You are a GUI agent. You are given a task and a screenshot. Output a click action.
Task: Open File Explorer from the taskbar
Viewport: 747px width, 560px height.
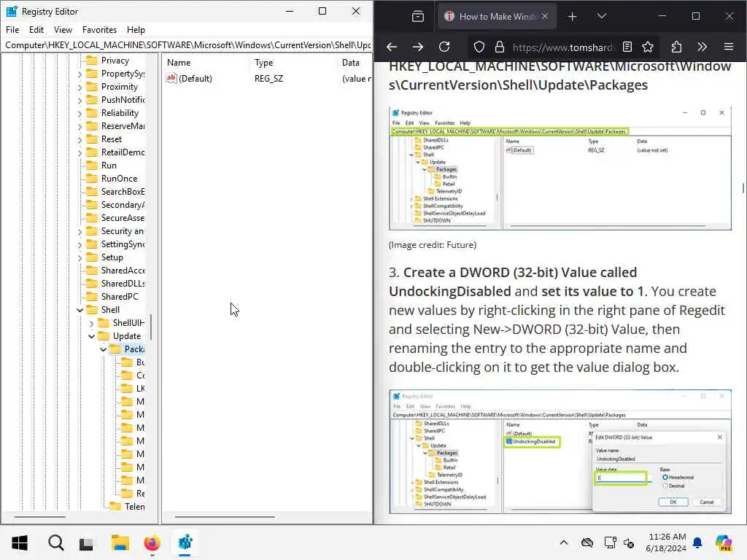point(120,542)
